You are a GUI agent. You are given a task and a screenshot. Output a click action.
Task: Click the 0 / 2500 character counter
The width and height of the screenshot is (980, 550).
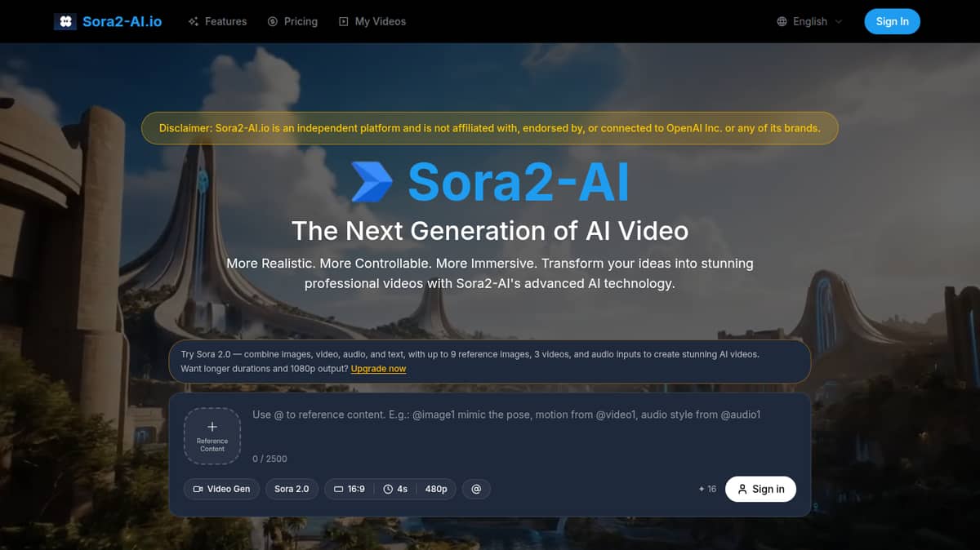coord(269,459)
